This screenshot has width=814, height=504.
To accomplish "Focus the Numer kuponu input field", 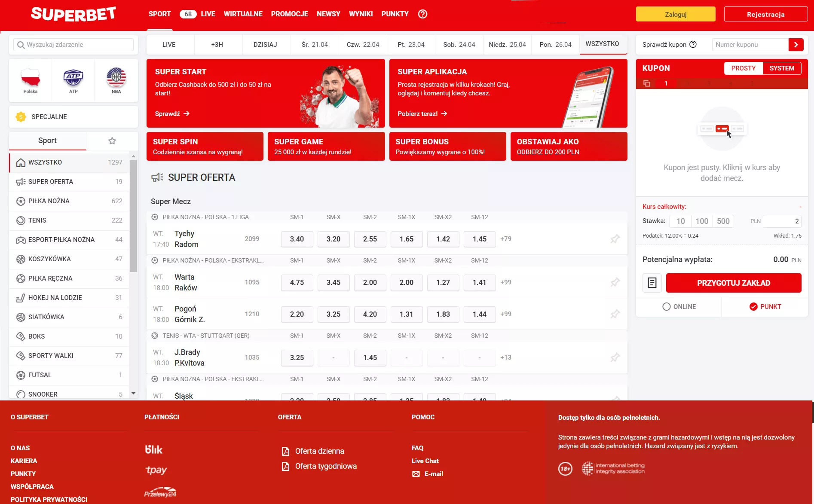I will (750, 45).
